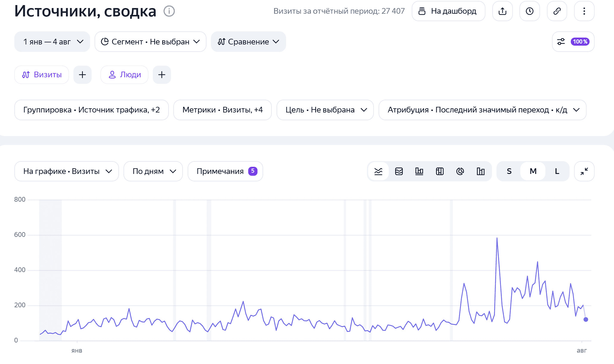Switch to table/map grid chart view
Image resolution: width=614 pixels, height=364 pixels.
[440, 171]
